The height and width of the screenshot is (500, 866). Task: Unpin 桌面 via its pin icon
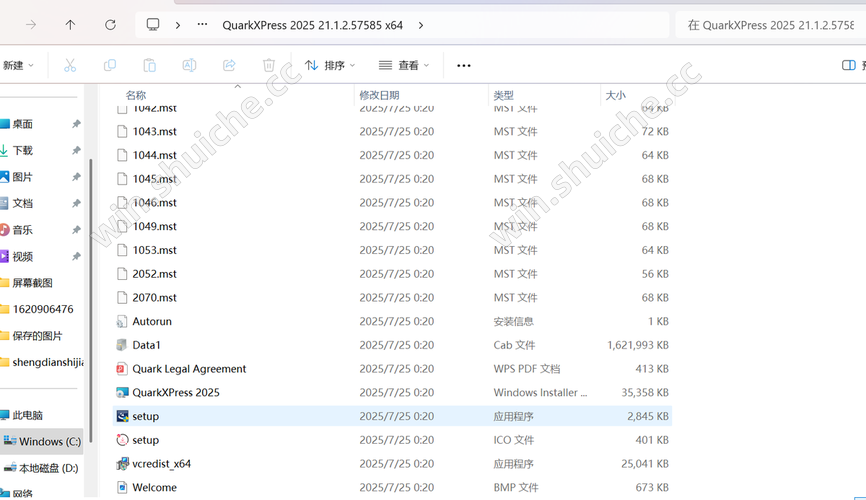(76, 124)
